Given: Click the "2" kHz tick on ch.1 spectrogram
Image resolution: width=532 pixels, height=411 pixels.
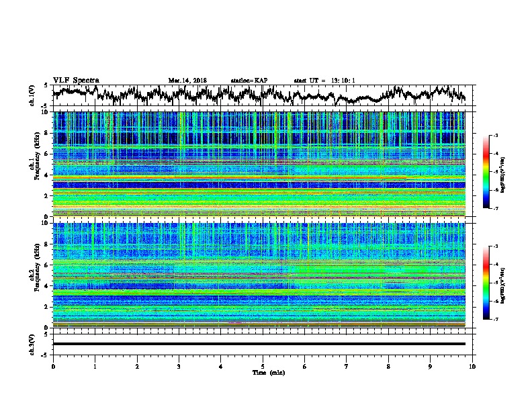Looking at the screenshot, I should coord(48,195).
